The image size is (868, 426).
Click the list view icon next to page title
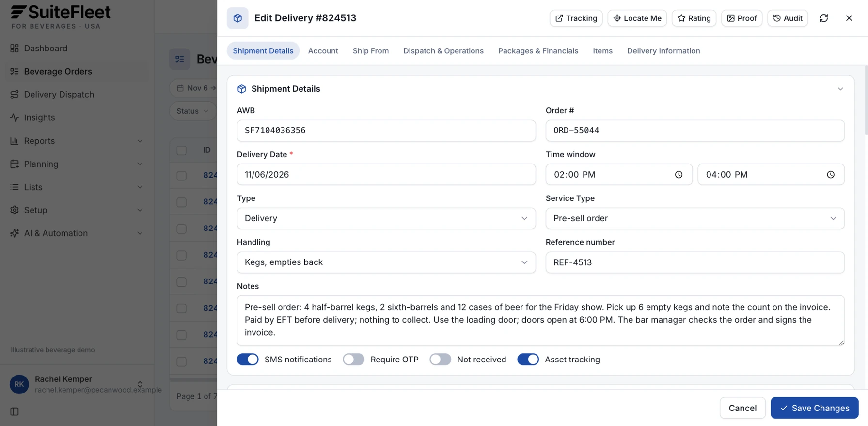tap(180, 59)
